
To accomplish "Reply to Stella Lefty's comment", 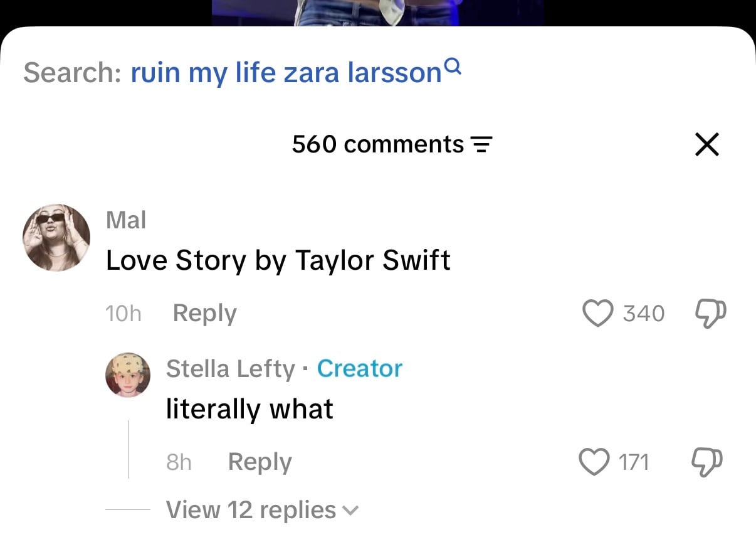I will click(260, 462).
